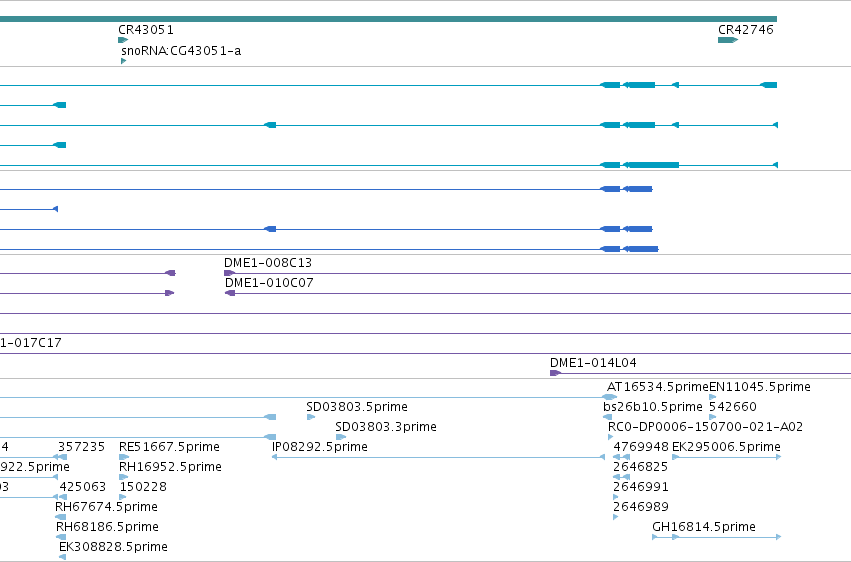Select the GH16814.5prime label

tap(704, 527)
